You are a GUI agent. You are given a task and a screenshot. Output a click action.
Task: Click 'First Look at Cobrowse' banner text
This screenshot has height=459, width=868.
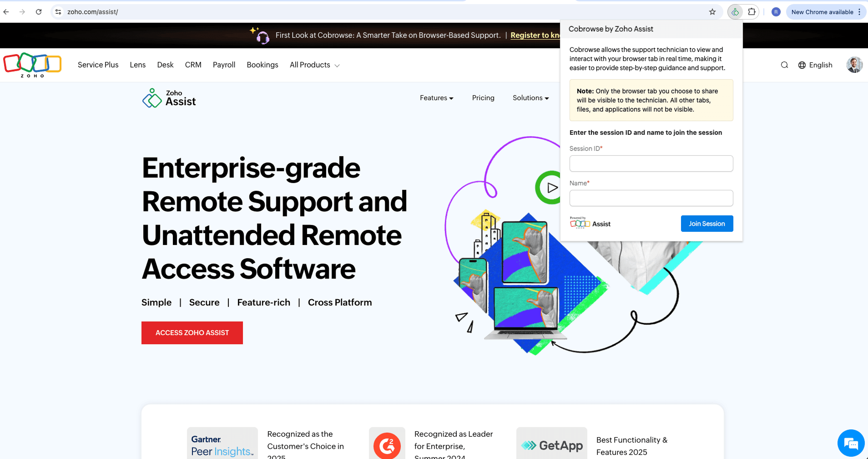click(x=388, y=35)
